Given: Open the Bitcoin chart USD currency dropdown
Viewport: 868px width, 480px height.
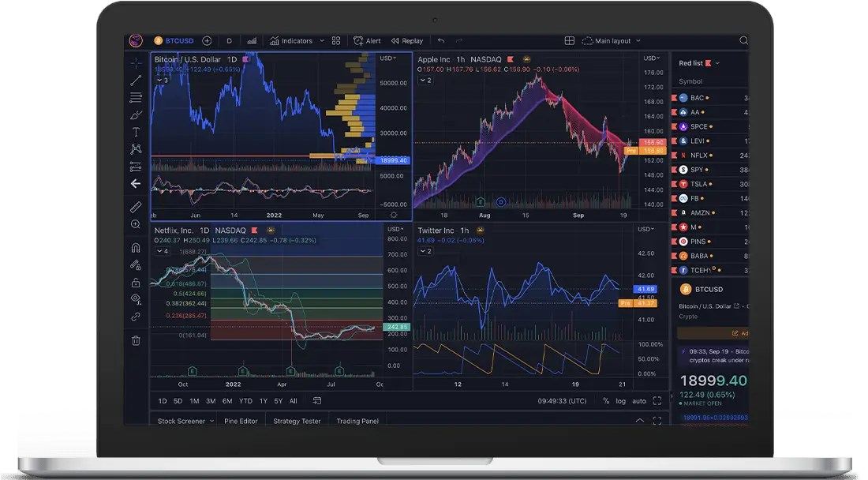Looking at the screenshot, I should [x=388, y=58].
